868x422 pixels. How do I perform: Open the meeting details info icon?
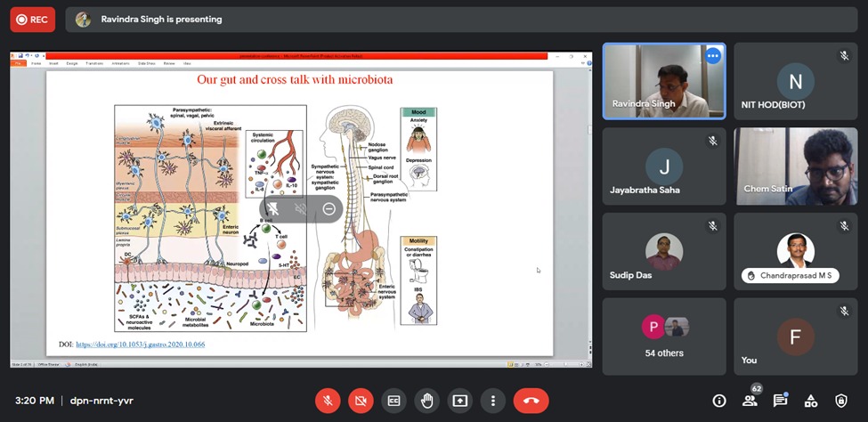[719, 401]
